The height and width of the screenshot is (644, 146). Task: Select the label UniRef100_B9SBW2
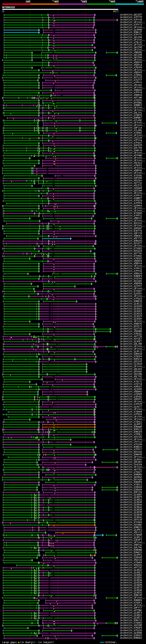tap(131, 103)
